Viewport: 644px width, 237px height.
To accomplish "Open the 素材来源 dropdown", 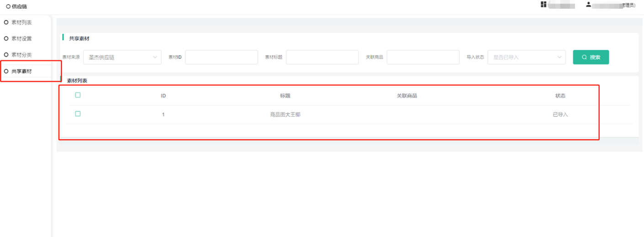I will point(122,57).
